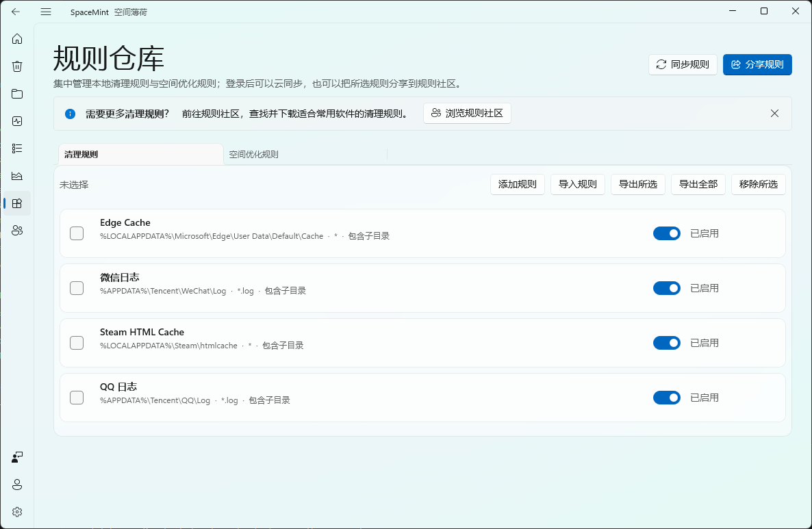The width and height of the screenshot is (812, 529).
Task: Open the activity monitor sidebar icon
Action: 17,121
